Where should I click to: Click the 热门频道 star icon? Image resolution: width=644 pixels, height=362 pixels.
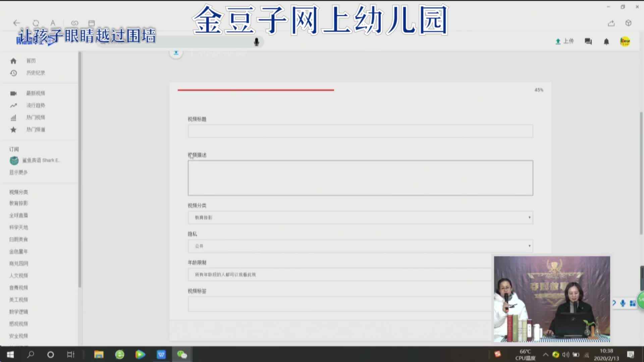pyautogui.click(x=13, y=129)
